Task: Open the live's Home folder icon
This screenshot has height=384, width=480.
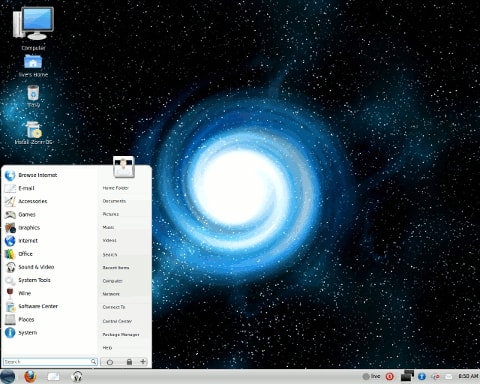Action: pos(33,66)
